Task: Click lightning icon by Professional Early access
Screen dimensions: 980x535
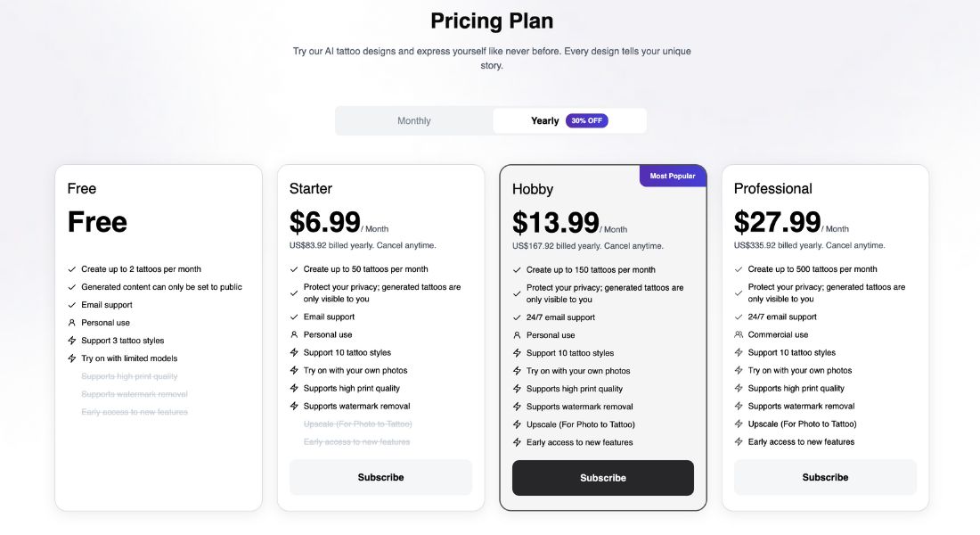Action: click(739, 441)
